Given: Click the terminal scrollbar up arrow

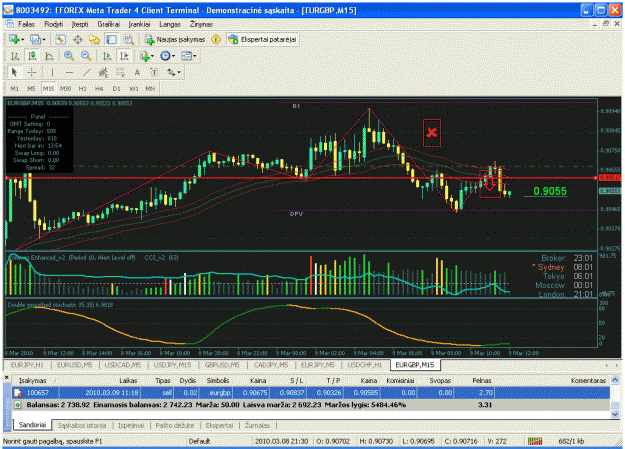Looking at the screenshot, I should pos(615,379).
